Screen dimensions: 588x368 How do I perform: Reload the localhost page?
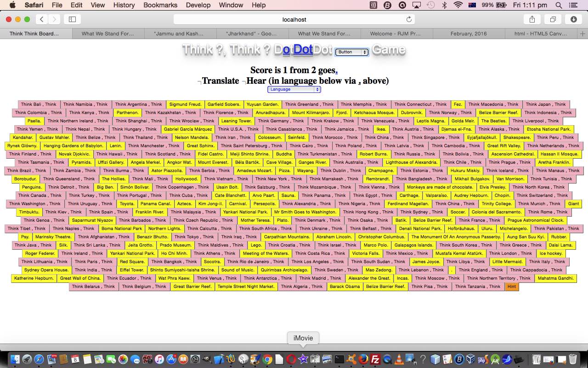(x=409, y=19)
